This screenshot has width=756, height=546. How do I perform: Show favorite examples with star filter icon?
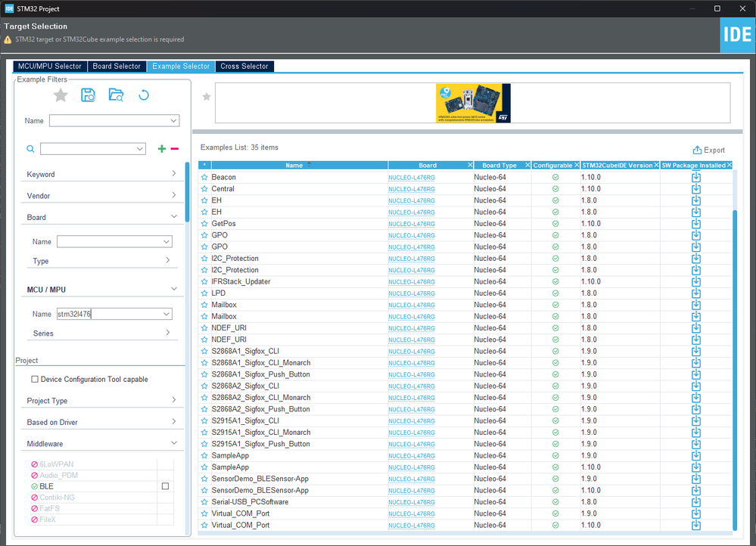click(x=61, y=95)
